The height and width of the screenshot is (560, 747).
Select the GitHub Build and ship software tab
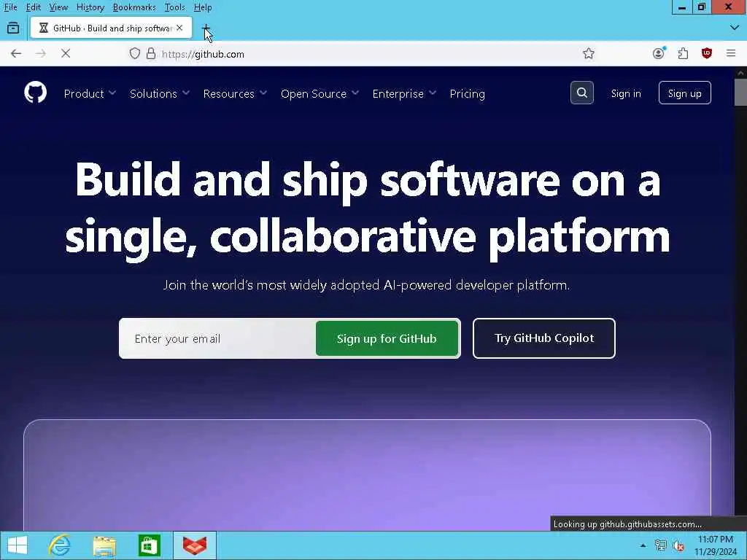tap(111, 28)
